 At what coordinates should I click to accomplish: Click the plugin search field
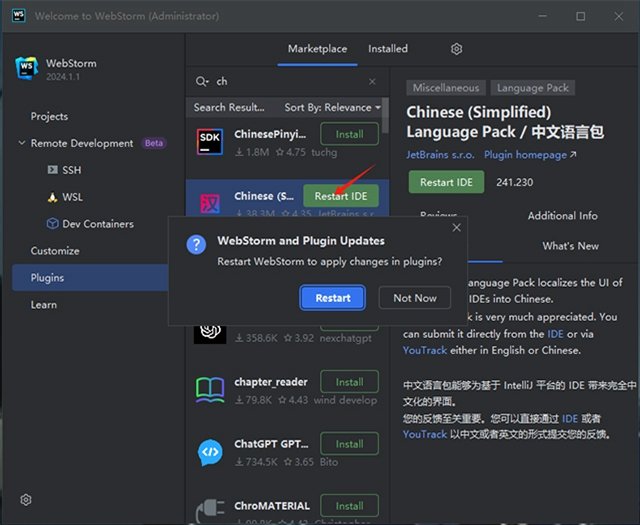(288, 82)
